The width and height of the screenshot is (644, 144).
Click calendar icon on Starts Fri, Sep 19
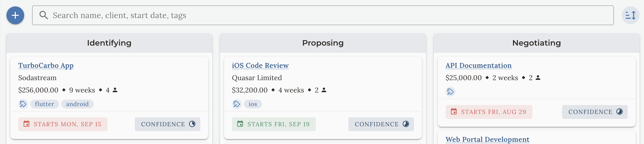(240, 124)
